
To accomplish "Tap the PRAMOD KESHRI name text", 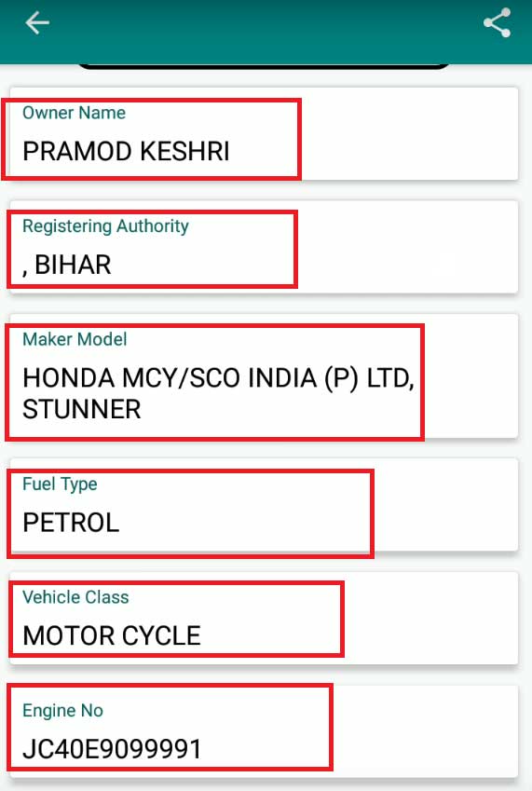I will click(126, 151).
